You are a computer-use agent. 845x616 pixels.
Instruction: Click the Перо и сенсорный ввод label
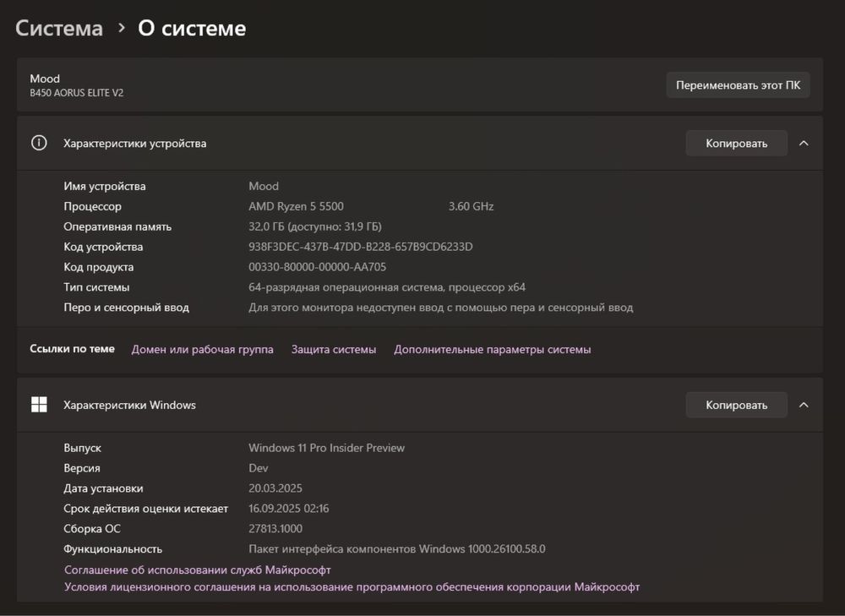pos(126,308)
